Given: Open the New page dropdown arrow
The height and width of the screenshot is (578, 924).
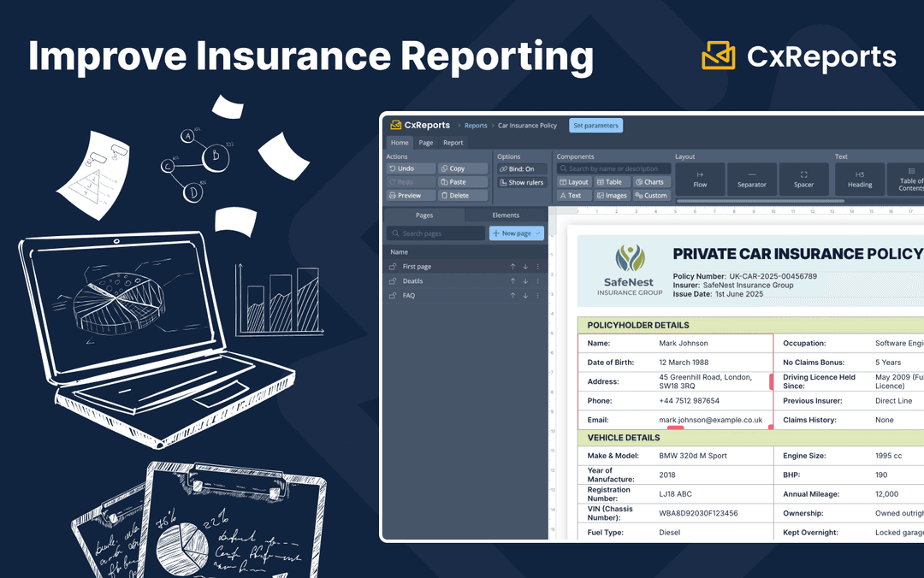Looking at the screenshot, I should [537, 233].
